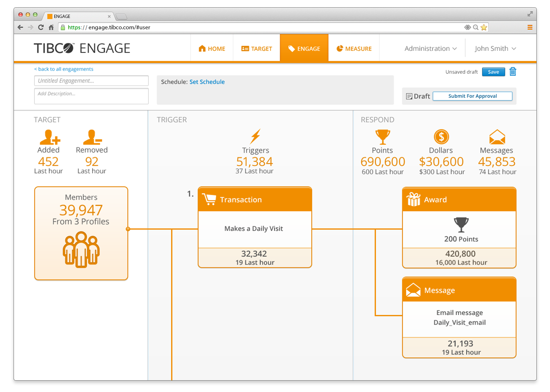This screenshot has width=550, height=392.
Task: Select the Members 39,947 card
Action: pos(81,233)
